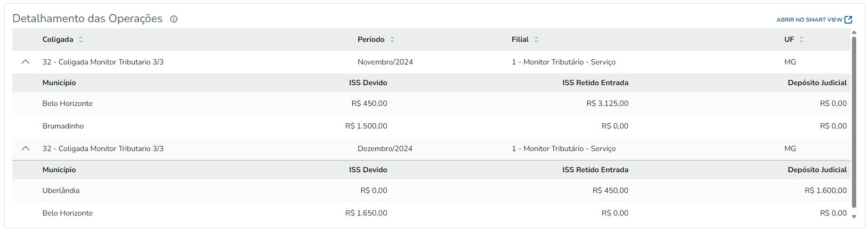Viewport: 868px width, 232px height.
Task: Click the vertical scrollbar thumb
Action: [854, 122]
